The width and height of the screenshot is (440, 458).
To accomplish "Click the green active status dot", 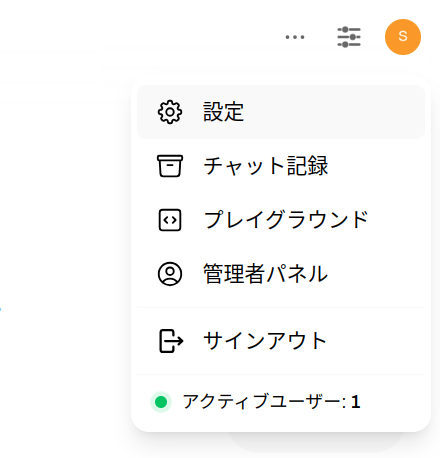I will click(x=161, y=402).
